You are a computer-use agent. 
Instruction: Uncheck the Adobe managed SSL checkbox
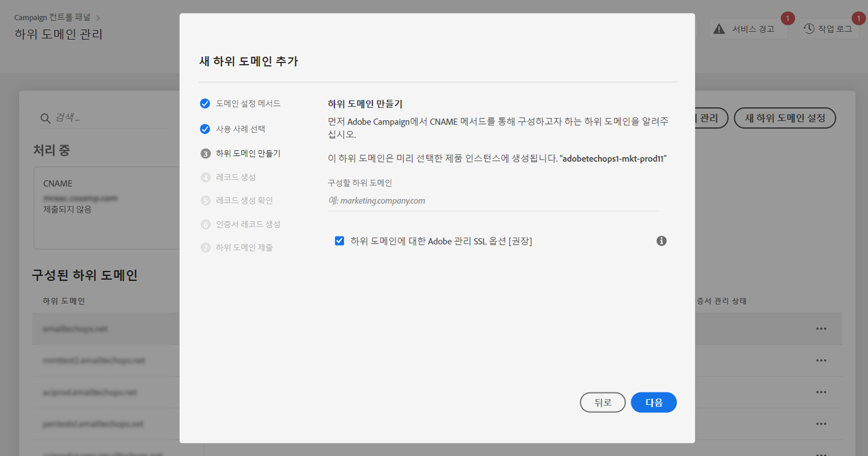(x=339, y=241)
